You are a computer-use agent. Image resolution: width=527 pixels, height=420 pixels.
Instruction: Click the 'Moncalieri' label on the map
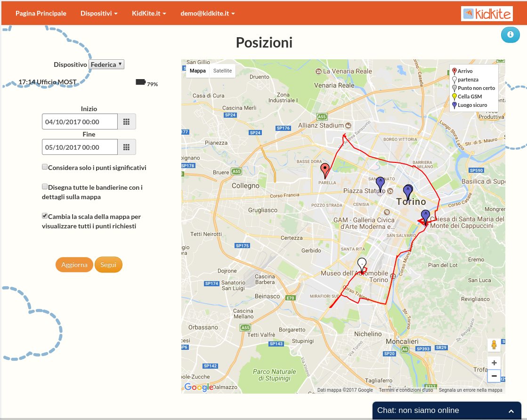click(402, 341)
